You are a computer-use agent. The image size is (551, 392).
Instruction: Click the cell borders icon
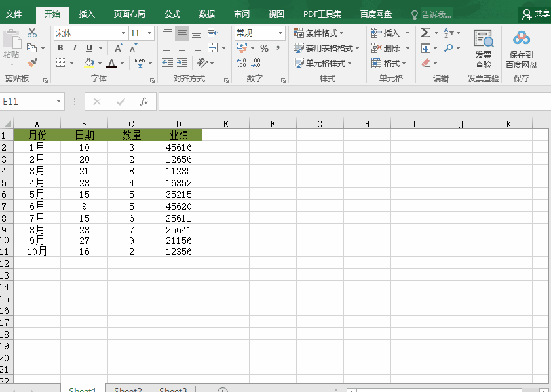coord(60,63)
